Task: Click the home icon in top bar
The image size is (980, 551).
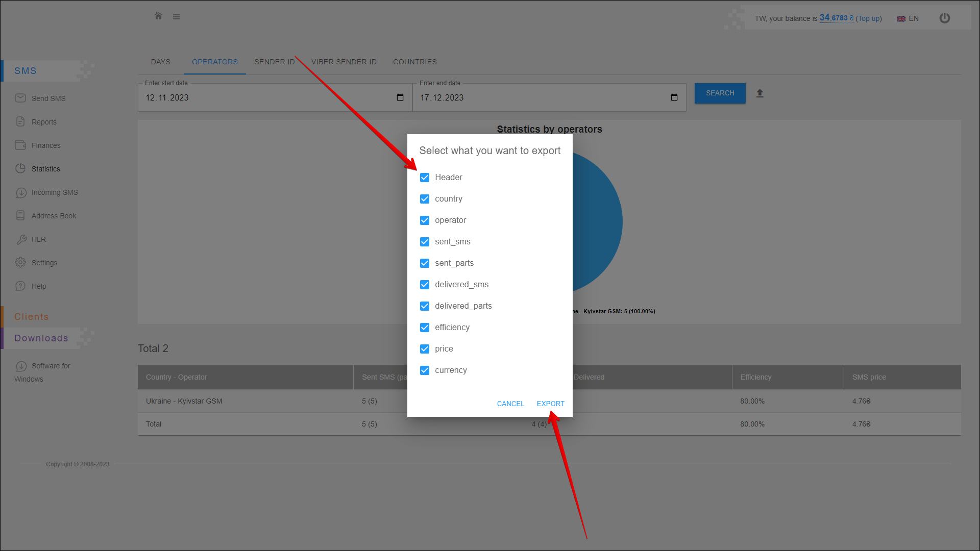Action: point(158,16)
